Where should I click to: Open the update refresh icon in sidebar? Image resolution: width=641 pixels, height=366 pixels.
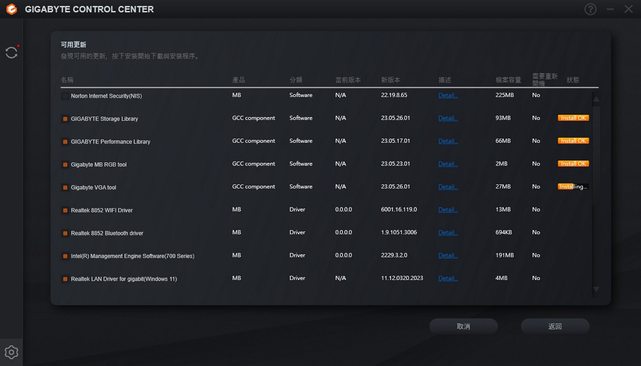11,52
